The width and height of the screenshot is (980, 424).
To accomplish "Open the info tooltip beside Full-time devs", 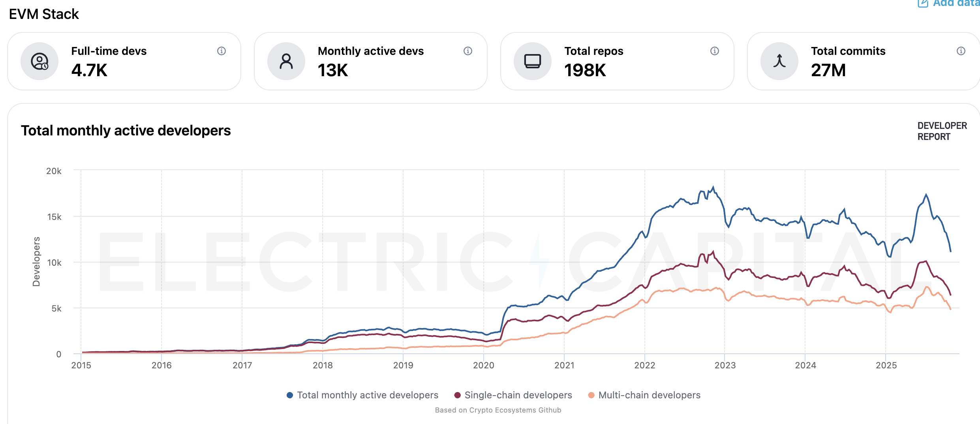I will [x=221, y=51].
